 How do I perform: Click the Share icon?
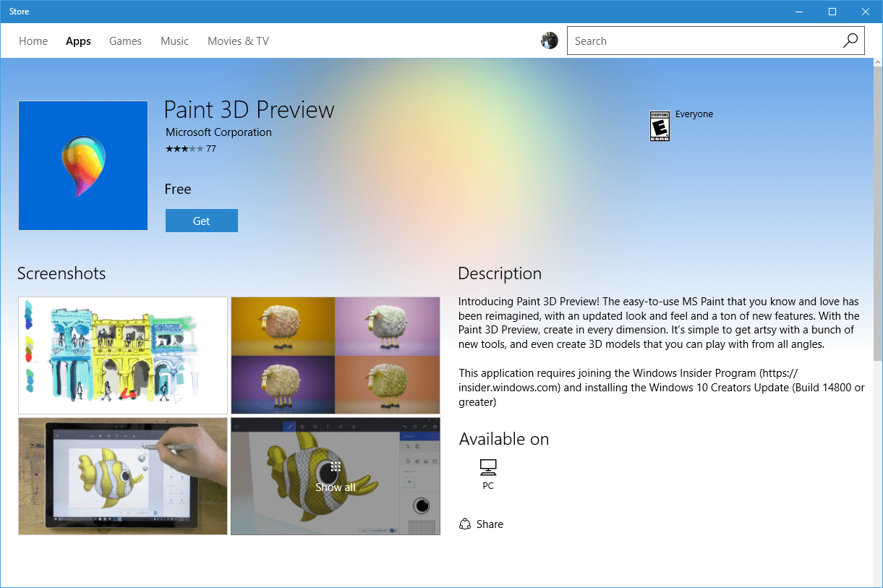pos(466,524)
